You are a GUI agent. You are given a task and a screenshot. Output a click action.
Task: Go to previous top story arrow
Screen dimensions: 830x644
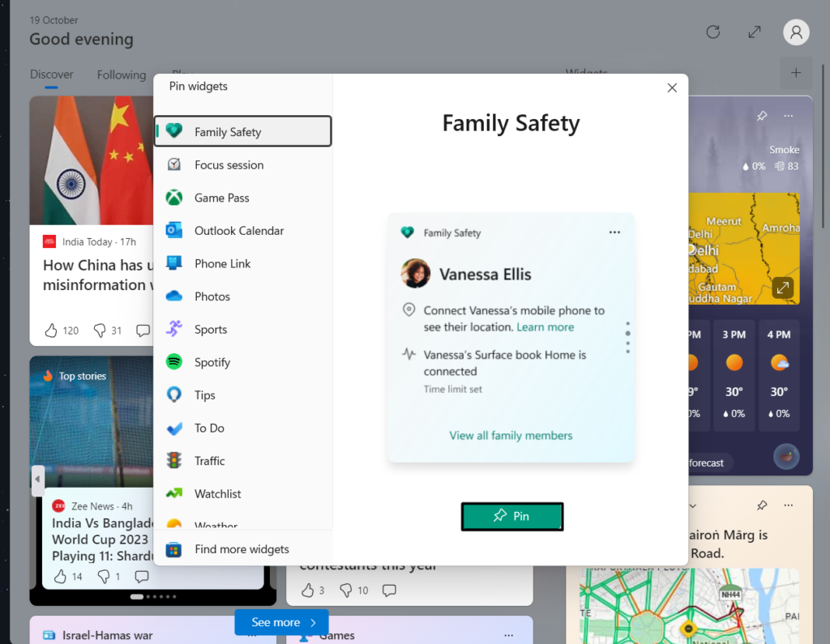click(x=37, y=480)
